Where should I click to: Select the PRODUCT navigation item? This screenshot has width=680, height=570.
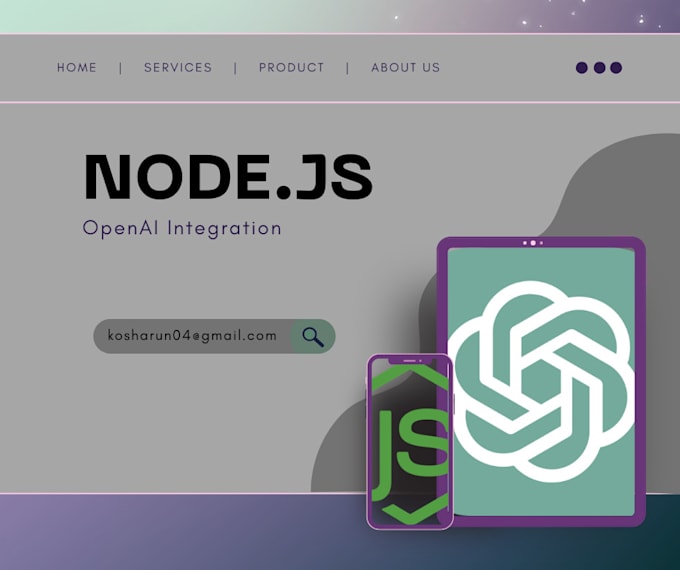[291, 68]
